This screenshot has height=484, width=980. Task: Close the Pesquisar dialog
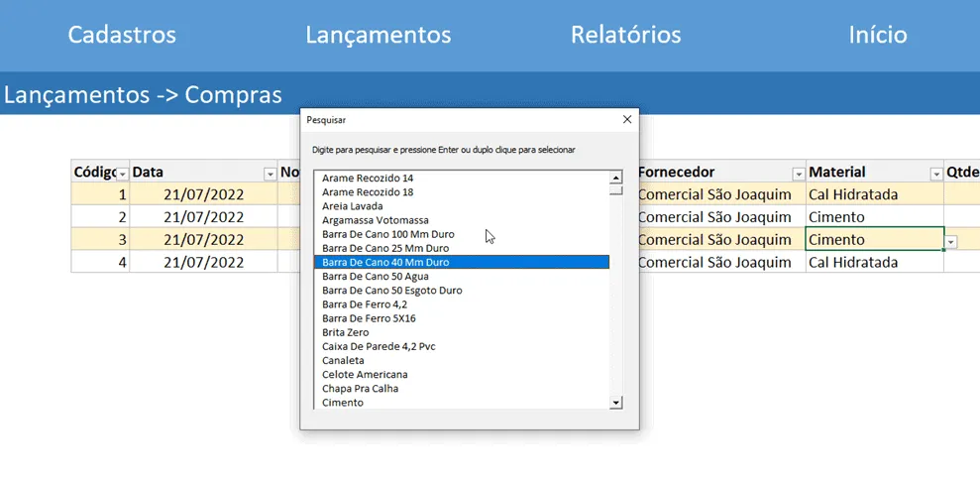tap(627, 119)
